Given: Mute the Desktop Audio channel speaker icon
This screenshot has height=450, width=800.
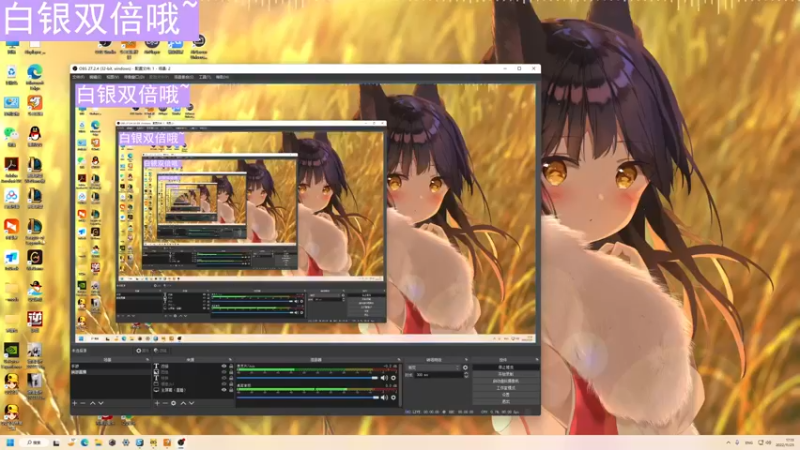Looking at the screenshot, I should [x=384, y=397].
